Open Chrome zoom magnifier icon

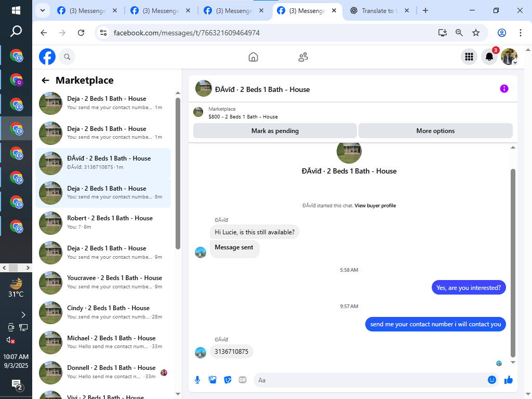(459, 33)
